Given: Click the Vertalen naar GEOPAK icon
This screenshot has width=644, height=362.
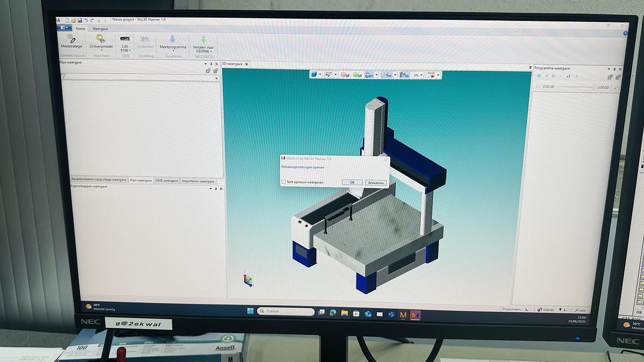Looking at the screenshot, I should [204, 39].
